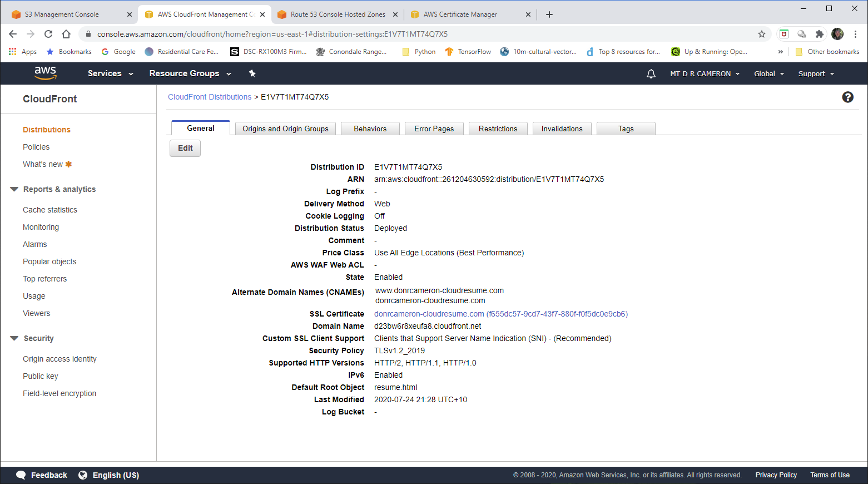Open the Global region dropdown

tap(769, 73)
